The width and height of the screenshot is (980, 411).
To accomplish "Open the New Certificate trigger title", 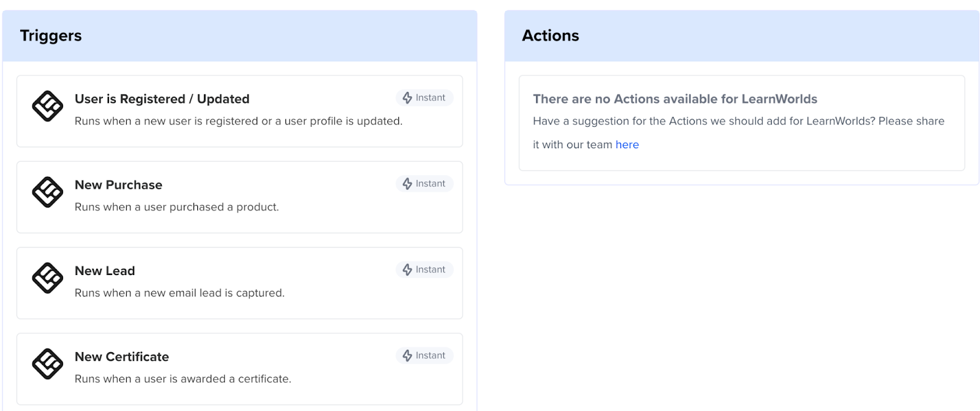I will 121,356.
